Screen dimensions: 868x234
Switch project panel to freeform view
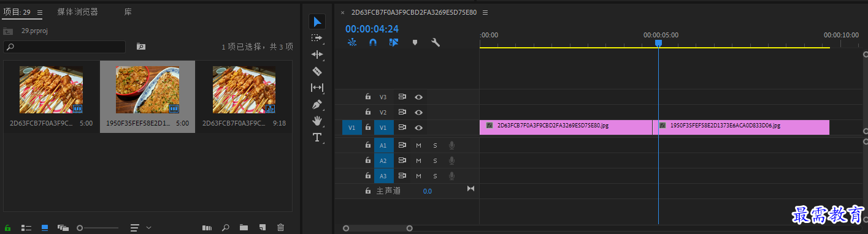(x=63, y=227)
